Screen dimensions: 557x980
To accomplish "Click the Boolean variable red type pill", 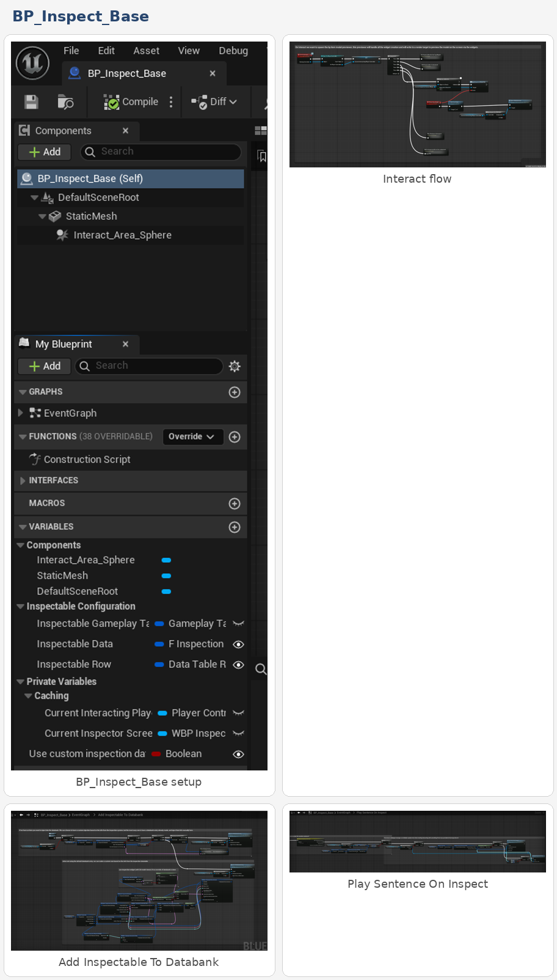I will point(156,754).
